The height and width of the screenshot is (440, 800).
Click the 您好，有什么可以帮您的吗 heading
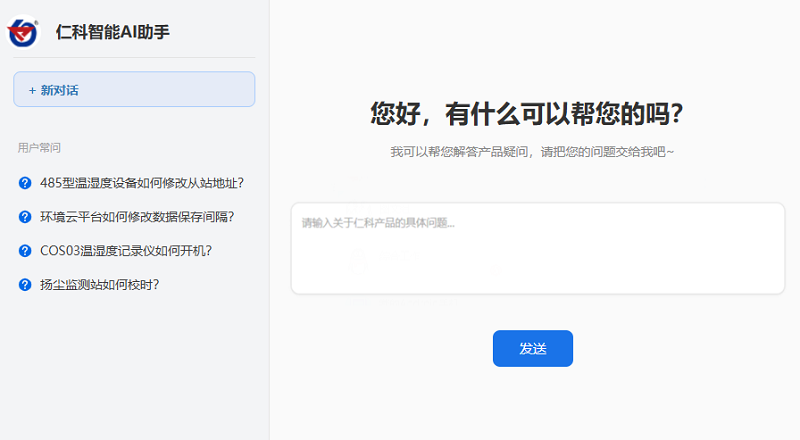(527, 113)
